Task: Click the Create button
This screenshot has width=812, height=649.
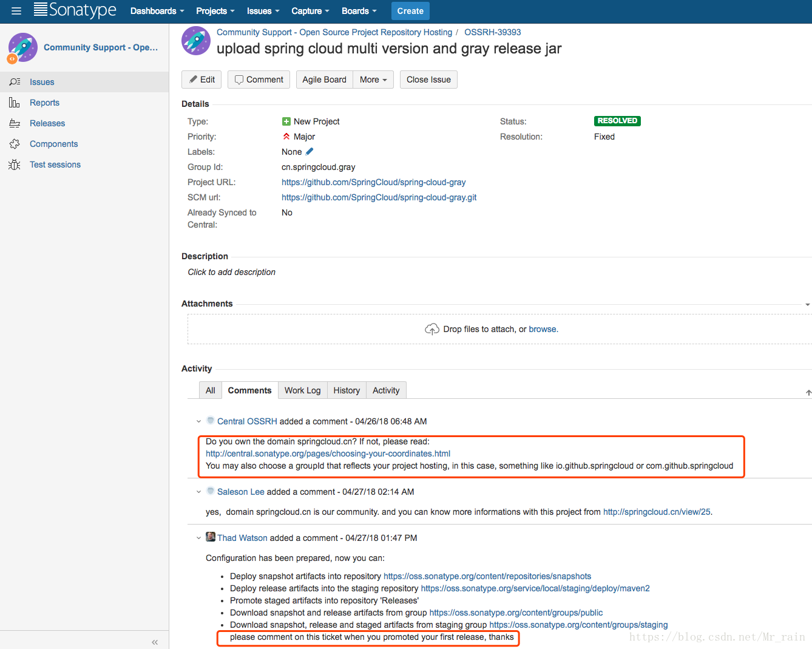Action: pos(410,11)
